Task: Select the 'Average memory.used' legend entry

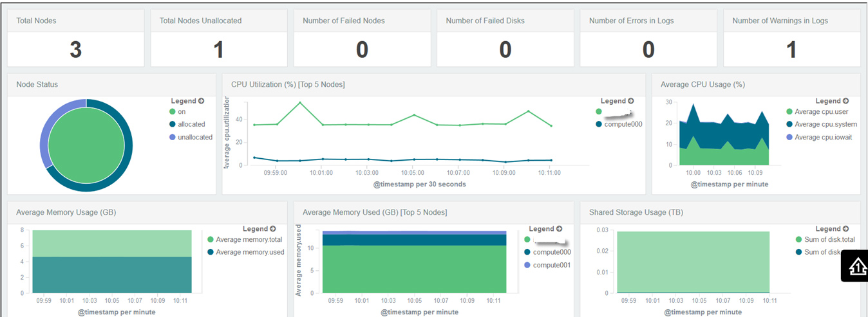Action: coord(245,252)
